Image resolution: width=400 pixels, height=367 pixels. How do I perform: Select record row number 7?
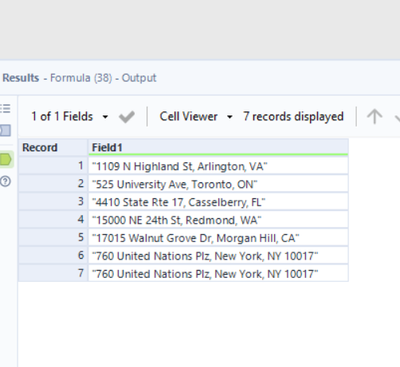pos(53,273)
